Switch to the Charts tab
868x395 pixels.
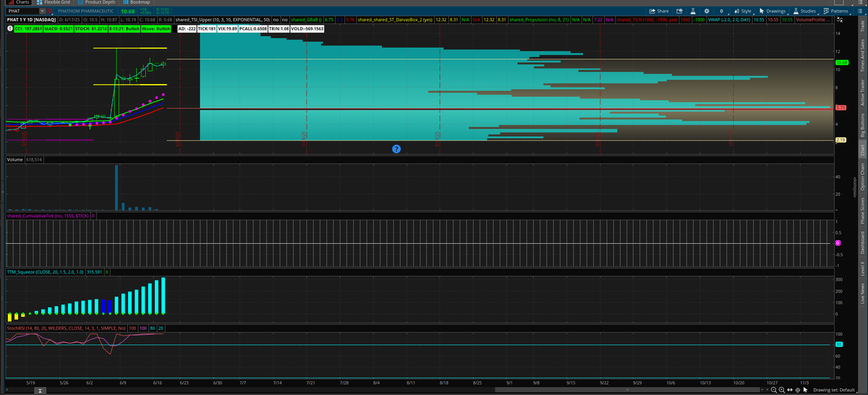[x=19, y=2]
